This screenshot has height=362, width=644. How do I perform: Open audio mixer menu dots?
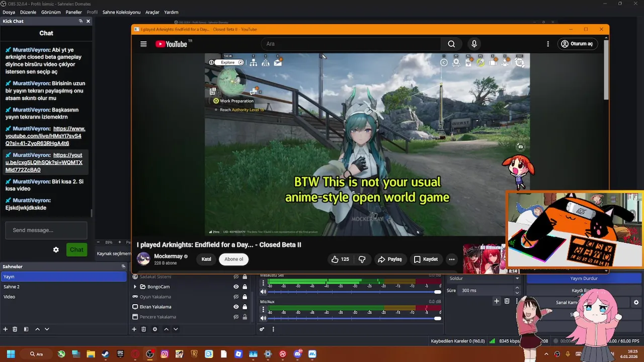click(x=273, y=329)
